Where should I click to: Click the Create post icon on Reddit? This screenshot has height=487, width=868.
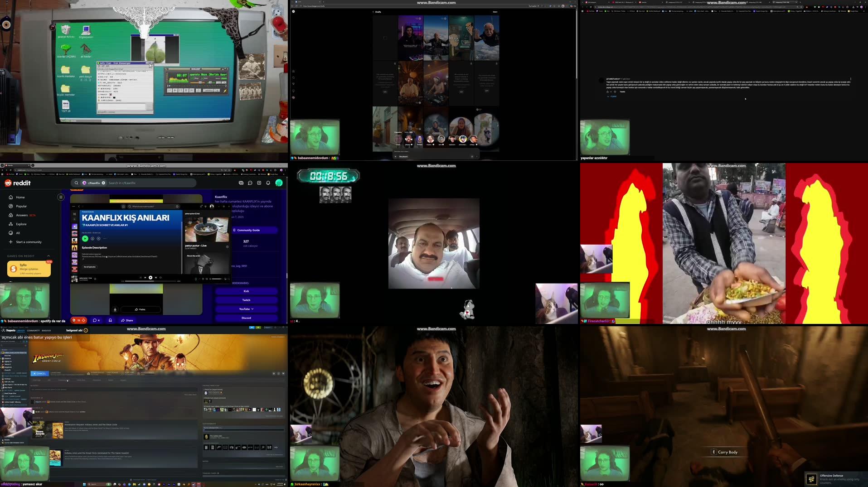click(x=259, y=183)
